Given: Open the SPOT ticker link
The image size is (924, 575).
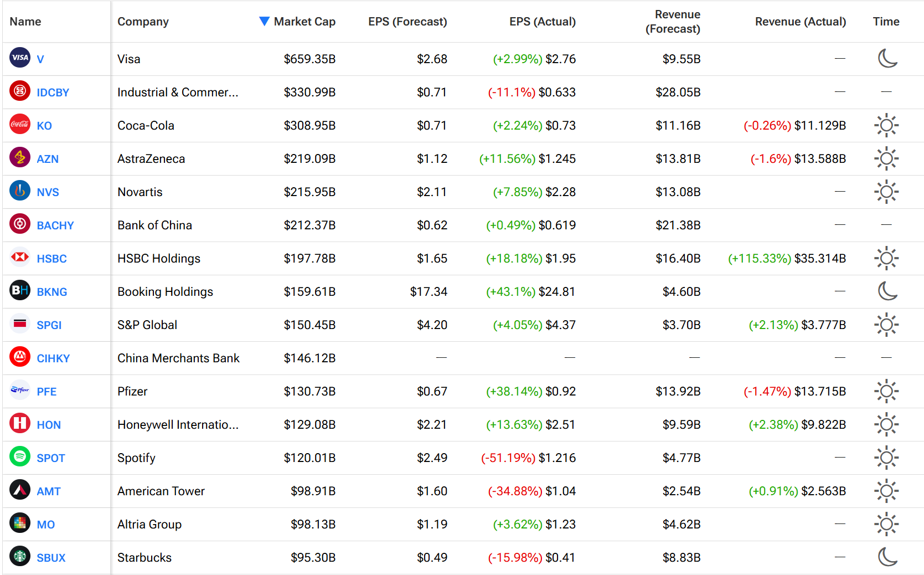Looking at the screenshot, I should pyautogui.click(x=51, y=458).
